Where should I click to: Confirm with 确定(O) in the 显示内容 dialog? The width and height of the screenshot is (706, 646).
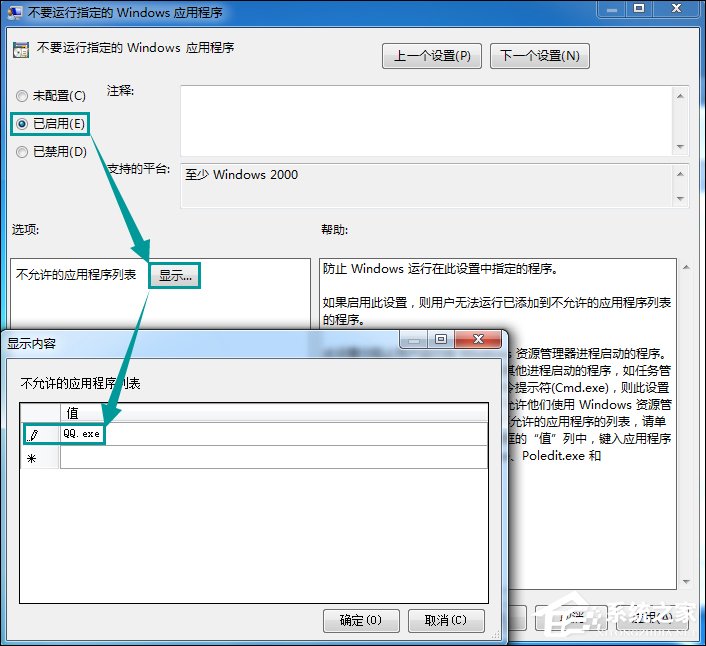coord(361,620)
